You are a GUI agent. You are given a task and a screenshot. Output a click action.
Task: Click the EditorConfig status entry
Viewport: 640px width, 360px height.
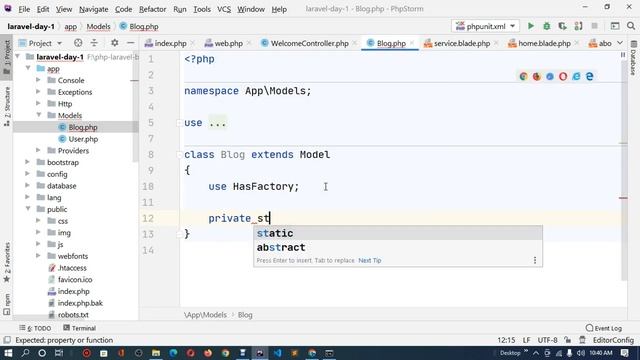[x=613, y=340]
